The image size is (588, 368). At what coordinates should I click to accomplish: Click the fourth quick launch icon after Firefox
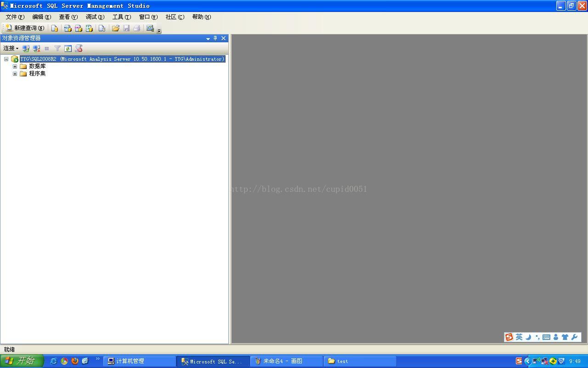(x=85, y=361)
